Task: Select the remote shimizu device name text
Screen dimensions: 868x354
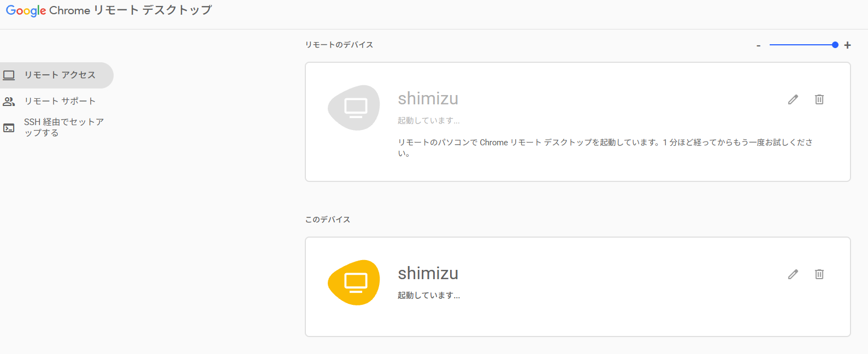Action: click(x=428, y=98)
